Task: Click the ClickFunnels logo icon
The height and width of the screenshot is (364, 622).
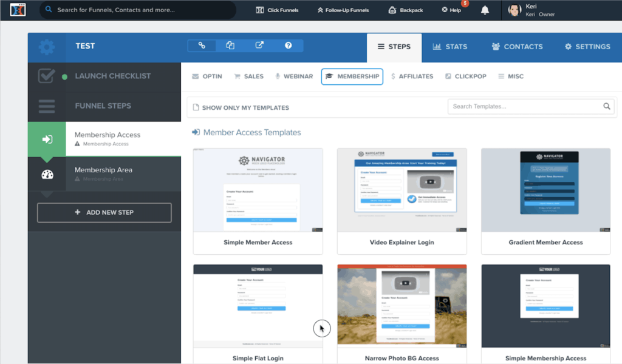Action: [18, 10]
